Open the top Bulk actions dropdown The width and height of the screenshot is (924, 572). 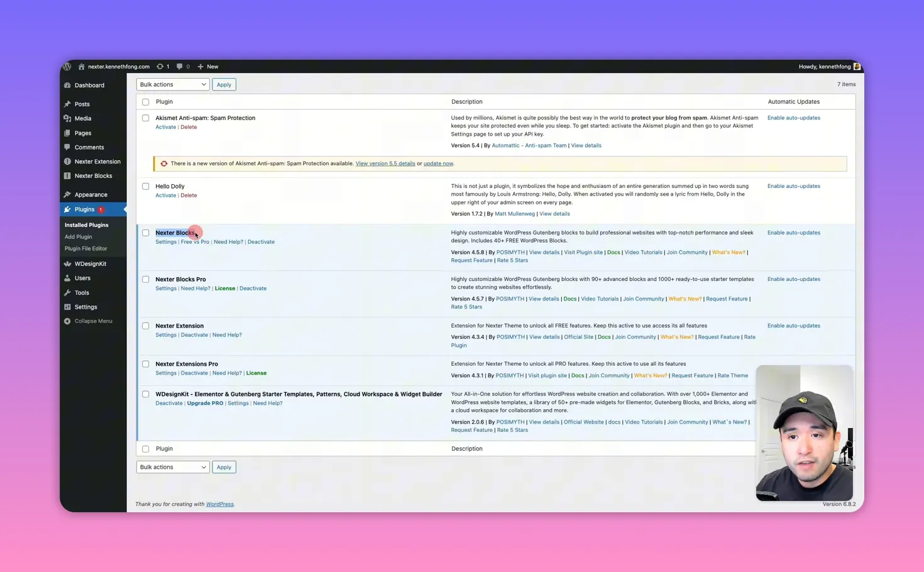[x=172, y=84]
